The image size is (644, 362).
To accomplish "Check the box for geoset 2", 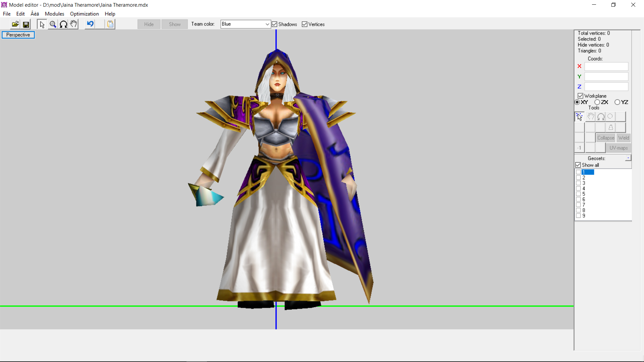I will coord(578,178).
